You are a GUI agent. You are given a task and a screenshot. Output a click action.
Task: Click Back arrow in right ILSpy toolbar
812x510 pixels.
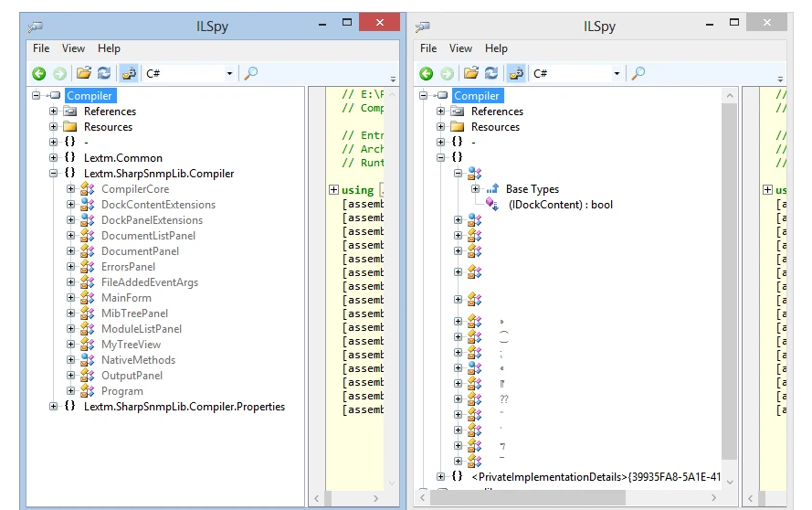point(427,74)
